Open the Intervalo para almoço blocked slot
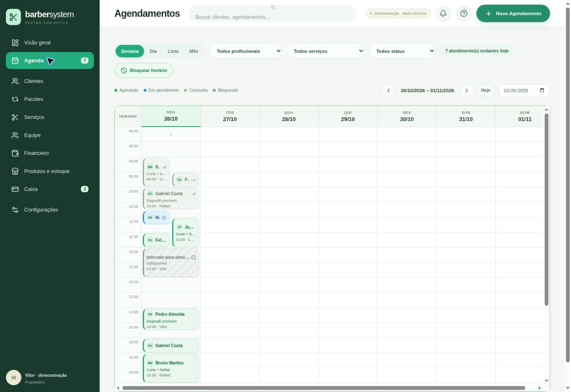Viewport: 571px width, 392px height. coord(171,263)
